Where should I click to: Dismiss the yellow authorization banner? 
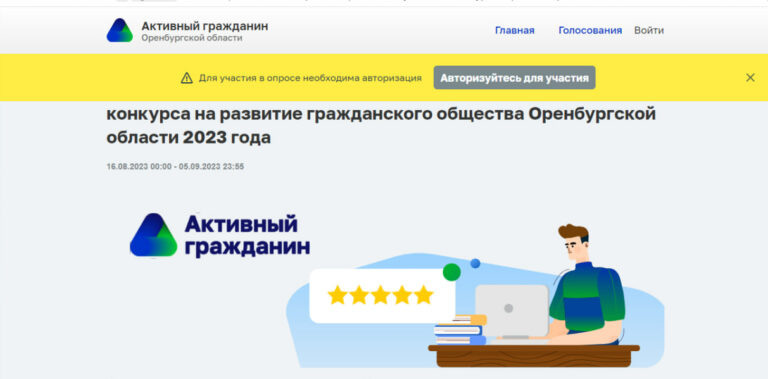coord(750,77)
